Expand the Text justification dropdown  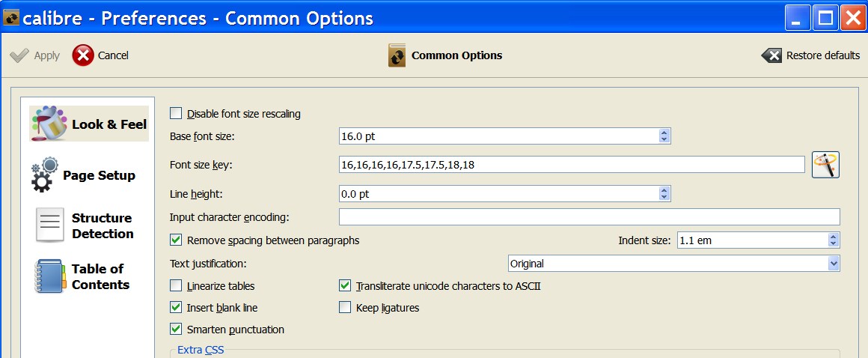[833, 264]
